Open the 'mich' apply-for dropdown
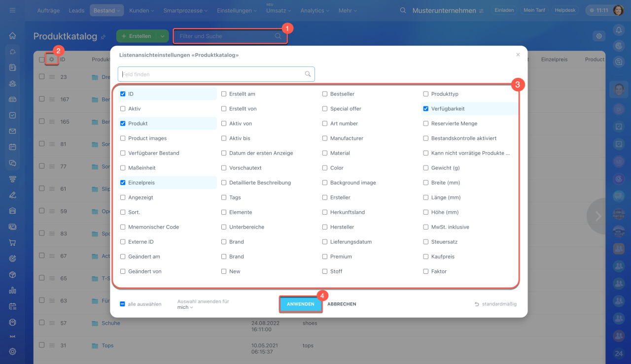 pos(185,307)
